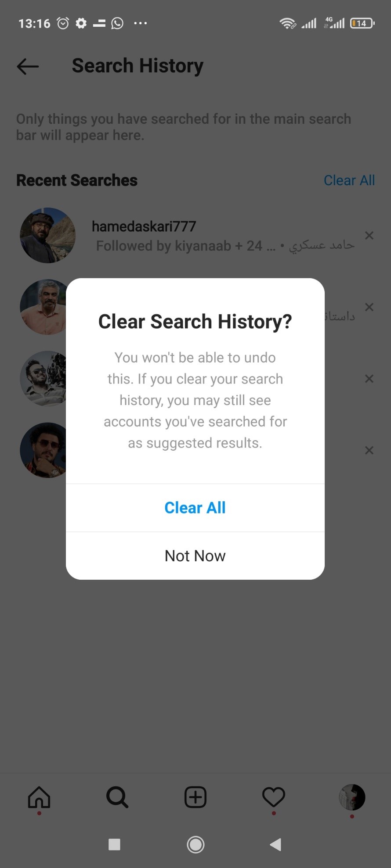Choose Not Now in the dialog

195,556
